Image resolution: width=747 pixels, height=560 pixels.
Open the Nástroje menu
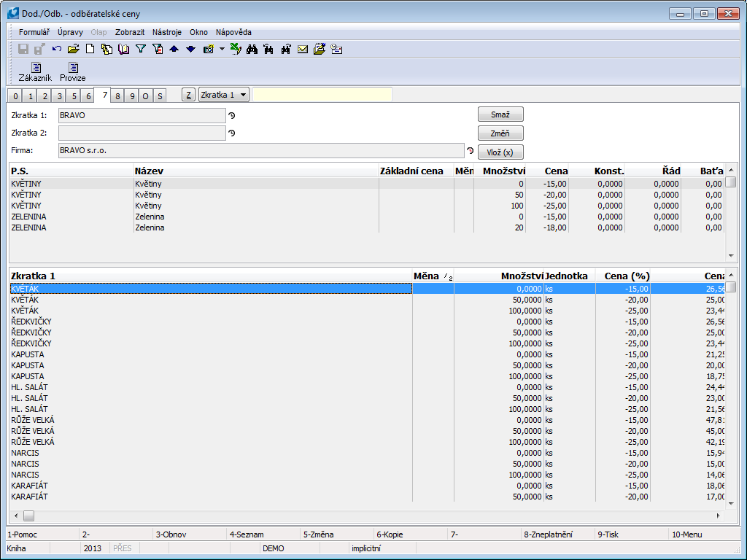tap(167, 32)
